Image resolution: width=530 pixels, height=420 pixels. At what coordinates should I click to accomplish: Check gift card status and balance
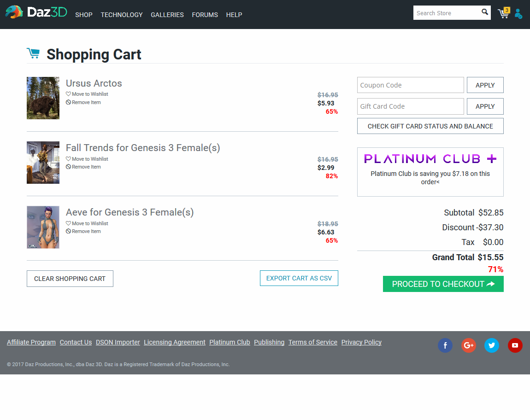[430, 126]
